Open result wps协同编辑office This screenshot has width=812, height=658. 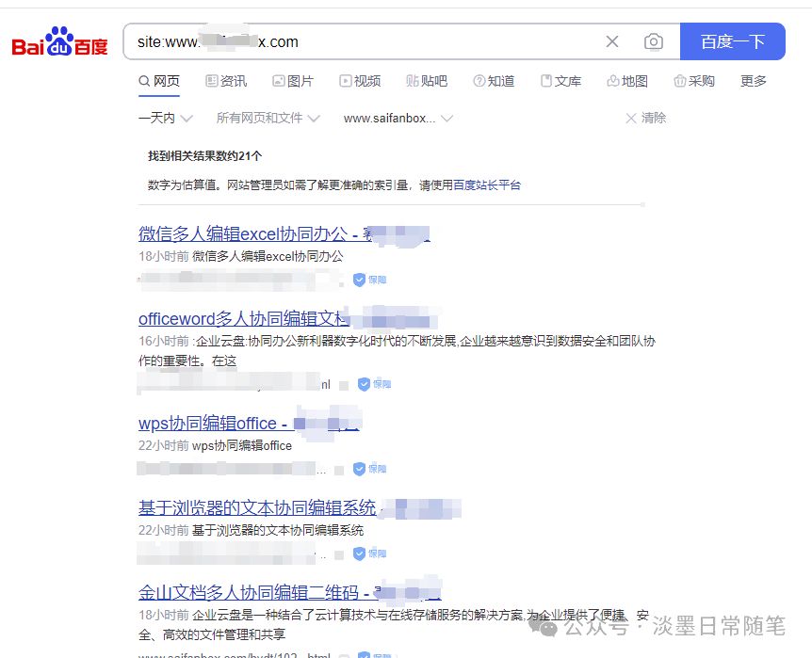point(249,423)
